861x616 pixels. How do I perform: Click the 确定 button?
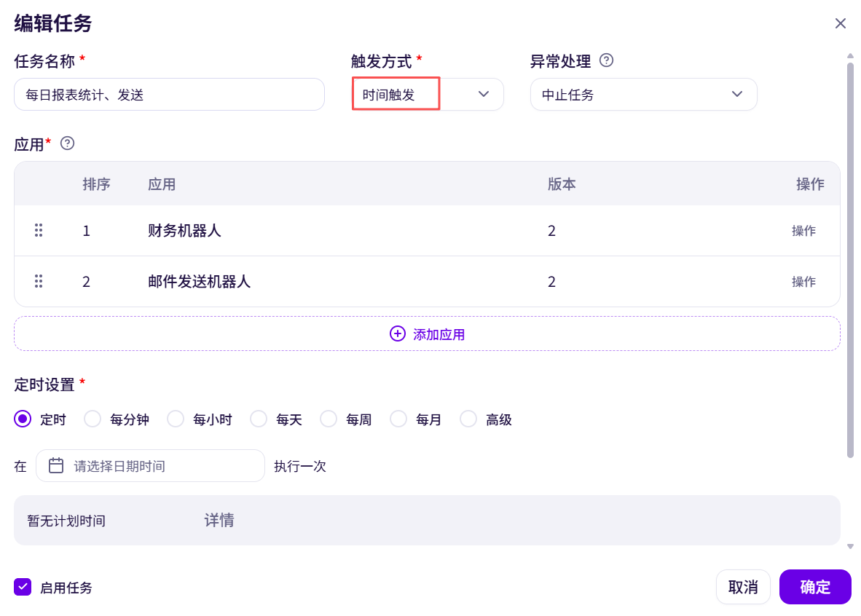(x=815, y=587)
